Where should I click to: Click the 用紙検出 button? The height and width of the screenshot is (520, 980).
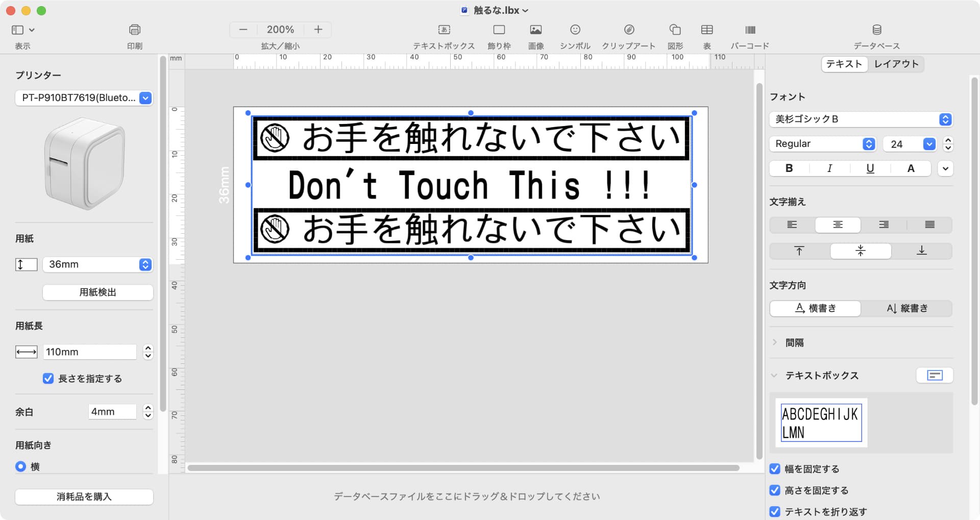click(97, 292)
